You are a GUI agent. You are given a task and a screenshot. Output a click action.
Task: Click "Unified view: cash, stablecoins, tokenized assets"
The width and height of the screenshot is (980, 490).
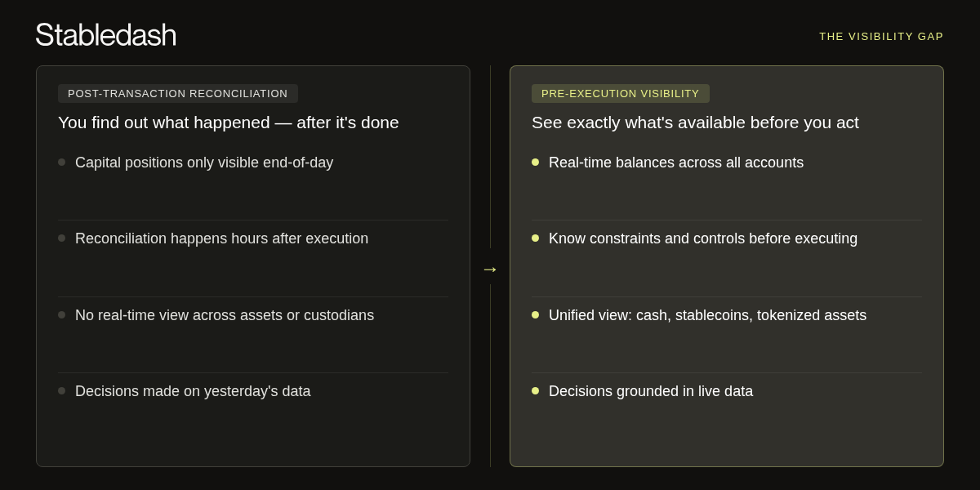pyautogui.click(x=707, y=315)
